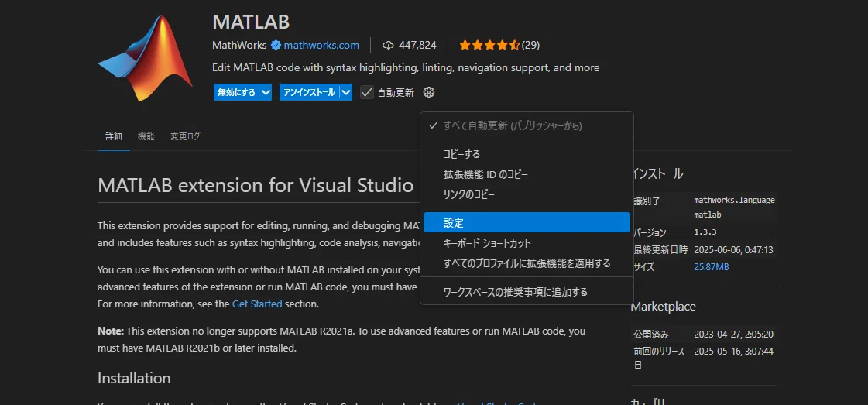Click the 無効にする button

pos(236,92)
